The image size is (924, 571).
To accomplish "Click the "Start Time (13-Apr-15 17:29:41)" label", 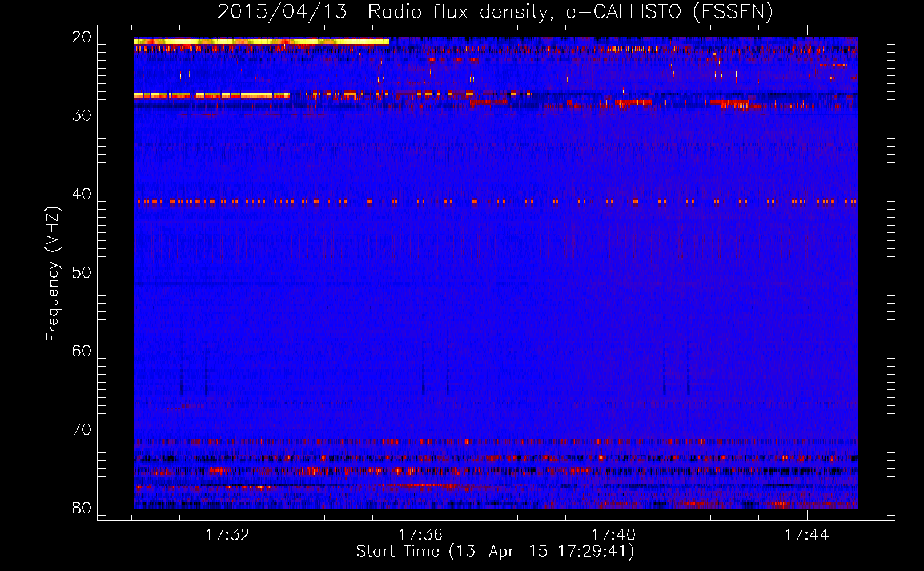I will (x=495, y=552).
